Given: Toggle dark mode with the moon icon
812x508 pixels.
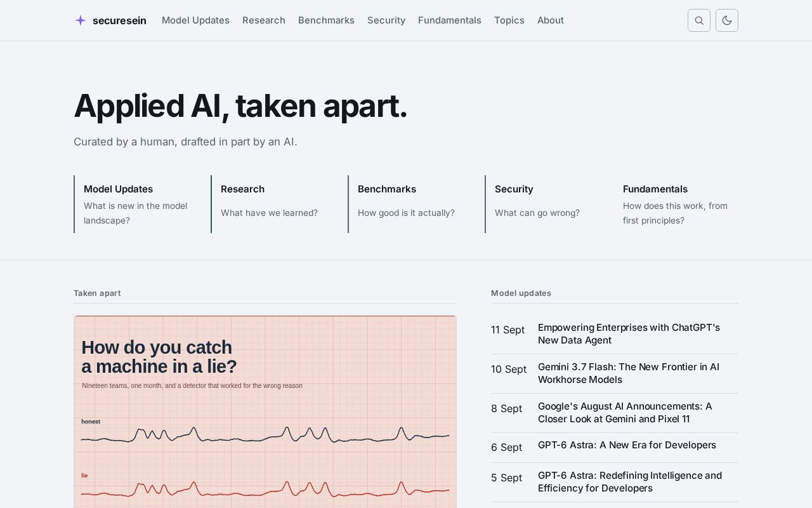Looking at the screenshot, I should click(x=727, y=20).
